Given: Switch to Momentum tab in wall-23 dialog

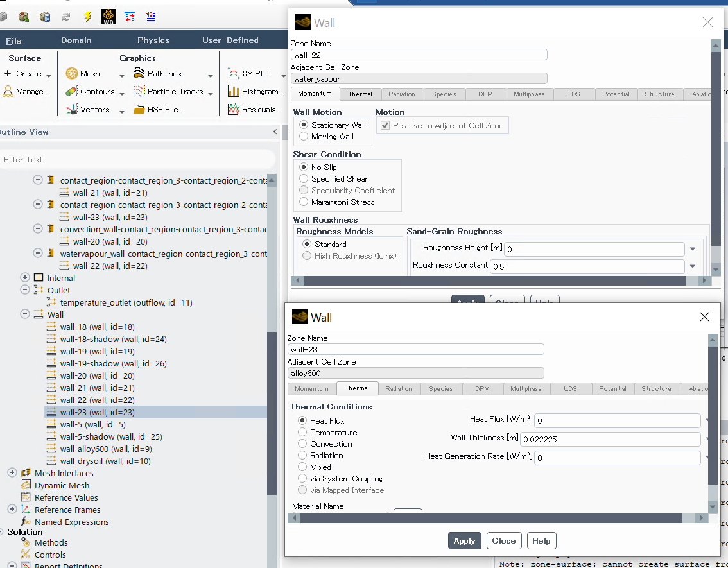Looking at the screenshot, I should coord(311,389).
